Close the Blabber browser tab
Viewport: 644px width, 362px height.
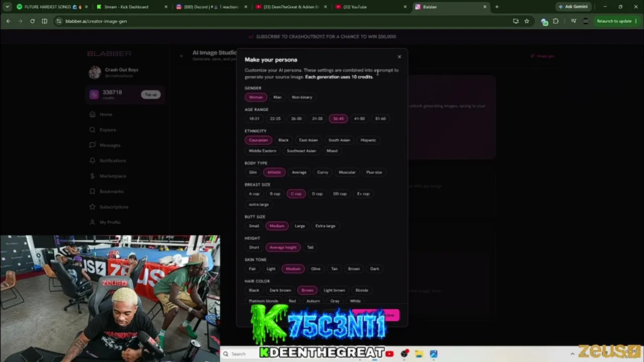pyautogui.click(x=485, y=7)
